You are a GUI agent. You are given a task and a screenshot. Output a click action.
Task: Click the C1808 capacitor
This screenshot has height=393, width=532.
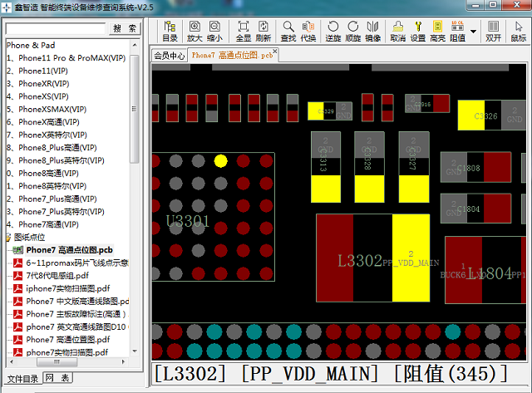point(475,167)
